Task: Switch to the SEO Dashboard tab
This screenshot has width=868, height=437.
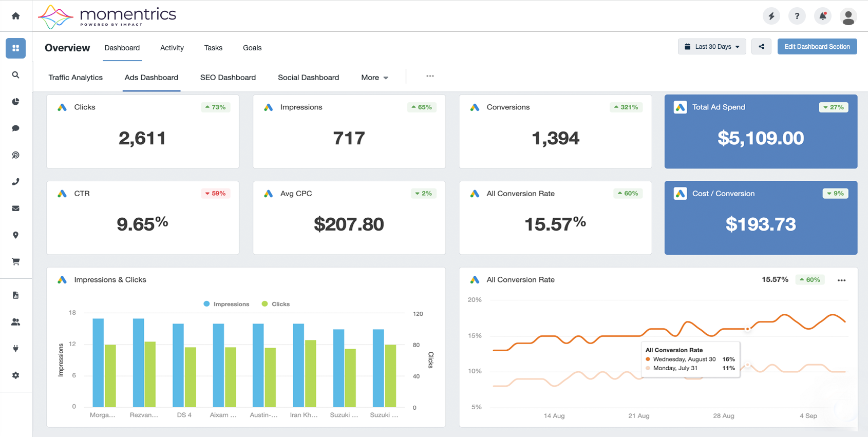Action: tap(228, 78)
